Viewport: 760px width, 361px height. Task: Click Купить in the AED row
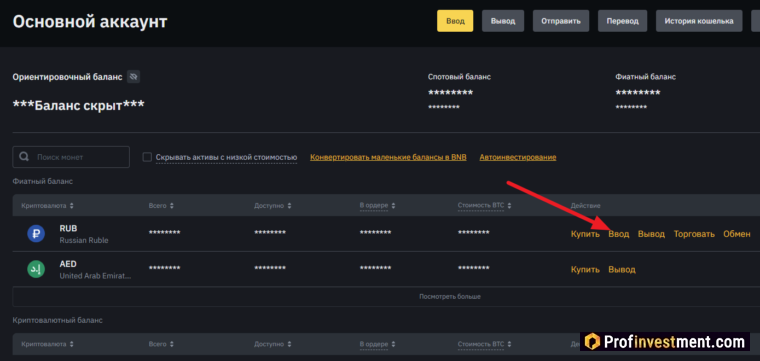[x=585, y=269]
